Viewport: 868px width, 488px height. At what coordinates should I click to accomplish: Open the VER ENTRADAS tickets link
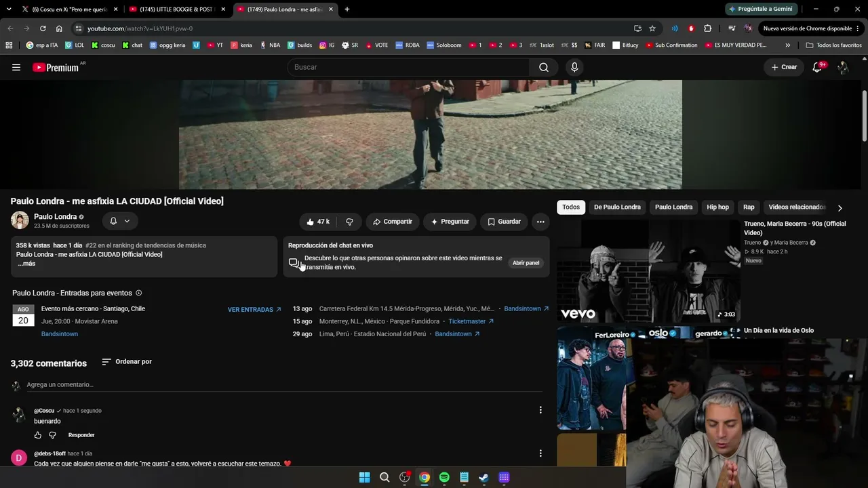coord(254,310)
